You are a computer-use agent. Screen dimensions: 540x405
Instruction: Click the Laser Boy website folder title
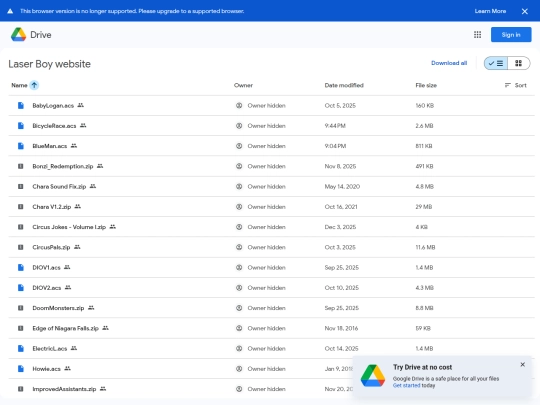50,64
